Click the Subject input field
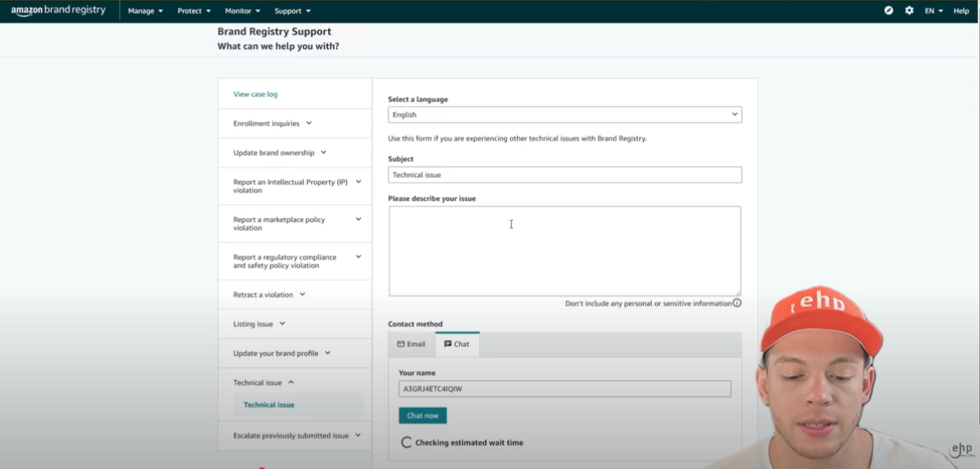Screen dimensions: 980x469 [564, 175]
